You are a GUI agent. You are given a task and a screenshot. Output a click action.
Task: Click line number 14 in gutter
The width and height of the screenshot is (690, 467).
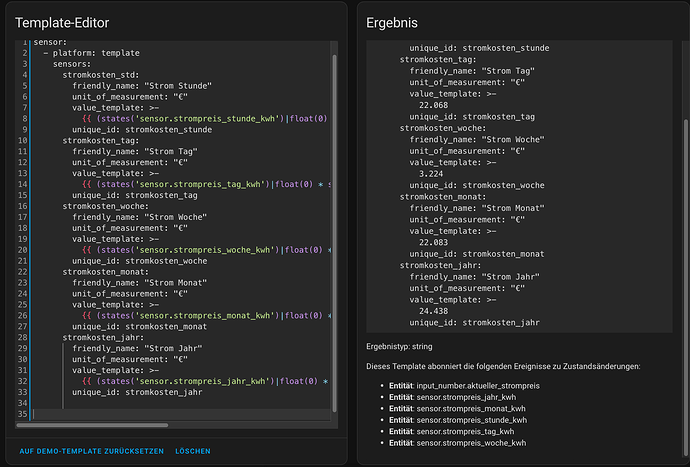click(x=22, y=184)
